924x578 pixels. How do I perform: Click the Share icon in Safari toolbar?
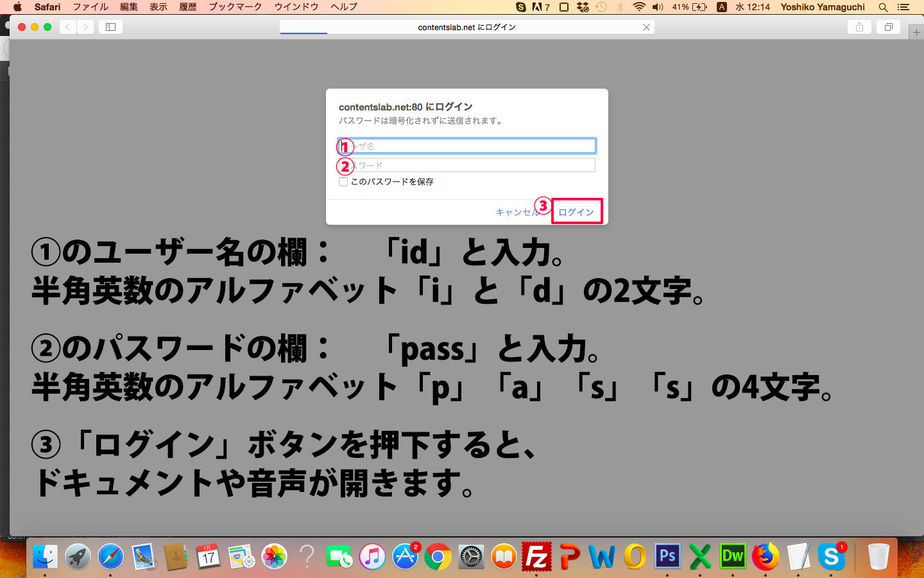[859, 27]
